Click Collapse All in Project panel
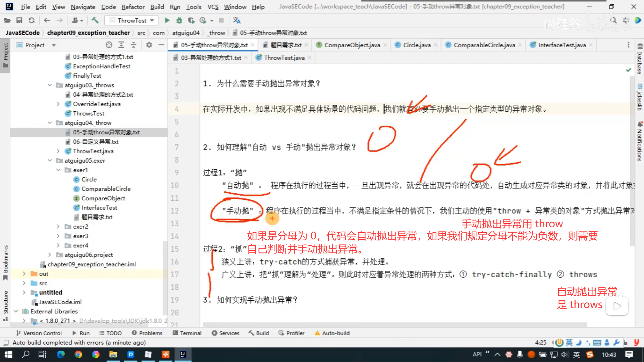This screenshot has width=644, height=362. 133,45
